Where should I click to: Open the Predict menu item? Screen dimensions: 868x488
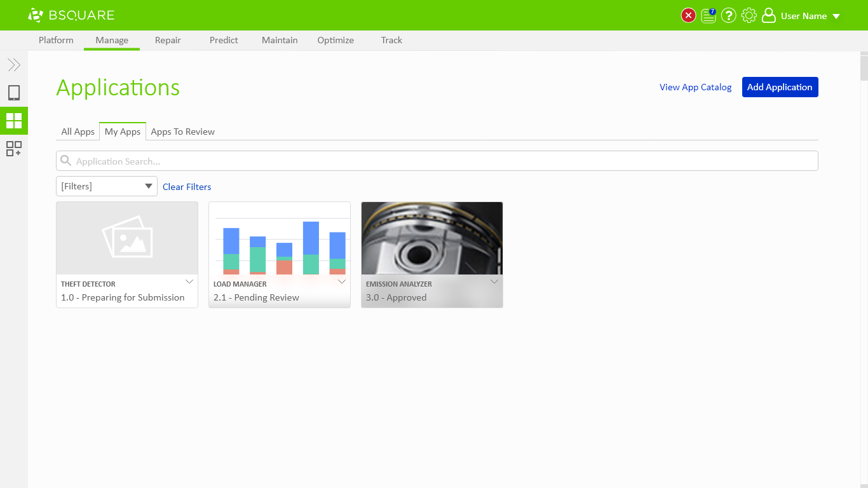point(224,40)
